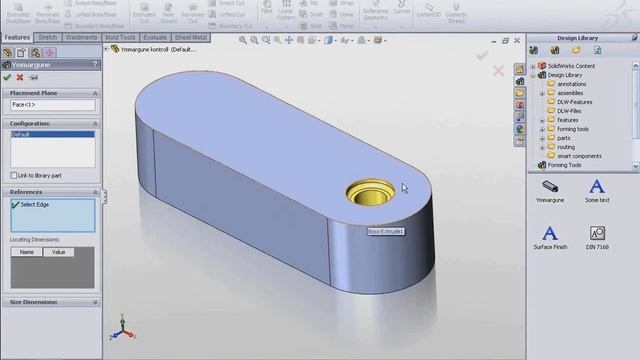640x360 pixels.
Task: Click the Hole Wizard tool
Action: pos(168,13)
